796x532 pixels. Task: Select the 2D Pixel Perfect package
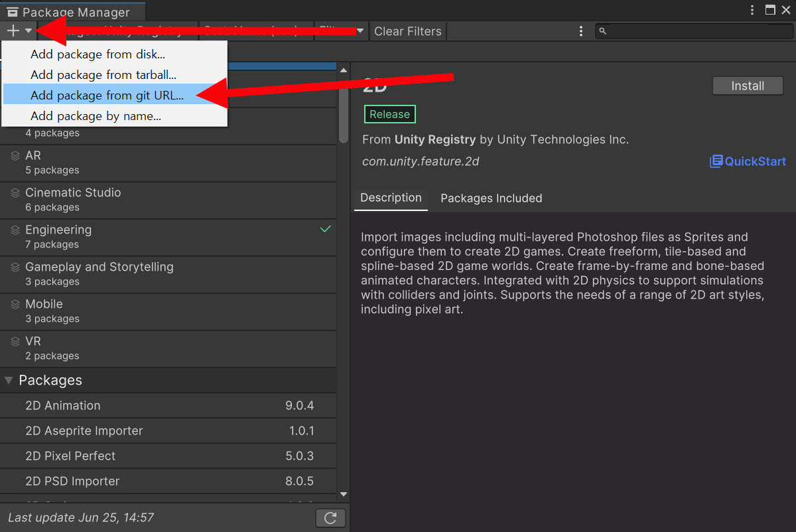pos(168,456)
